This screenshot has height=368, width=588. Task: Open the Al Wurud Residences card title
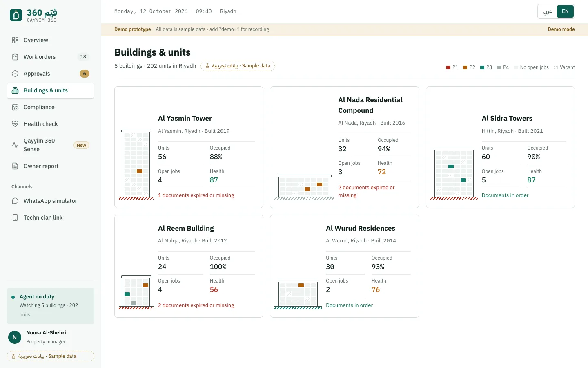pyautogui.click(x=361, y=228)
